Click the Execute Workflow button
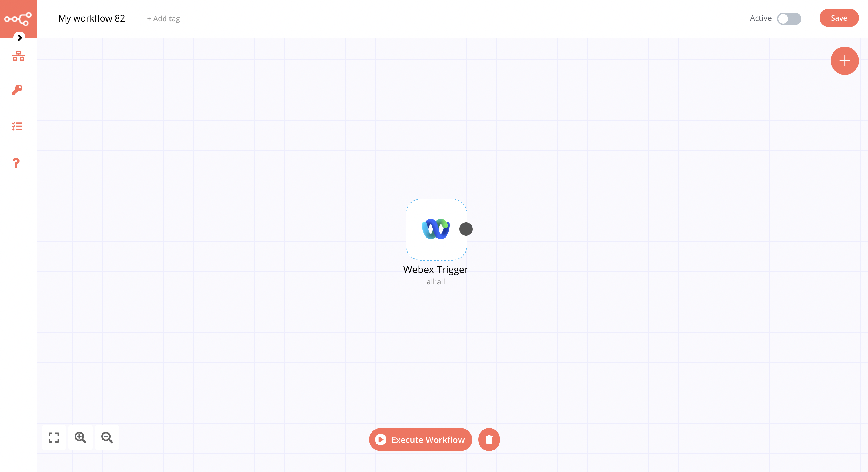Screen dimensions: 868x472 [420, 440]
